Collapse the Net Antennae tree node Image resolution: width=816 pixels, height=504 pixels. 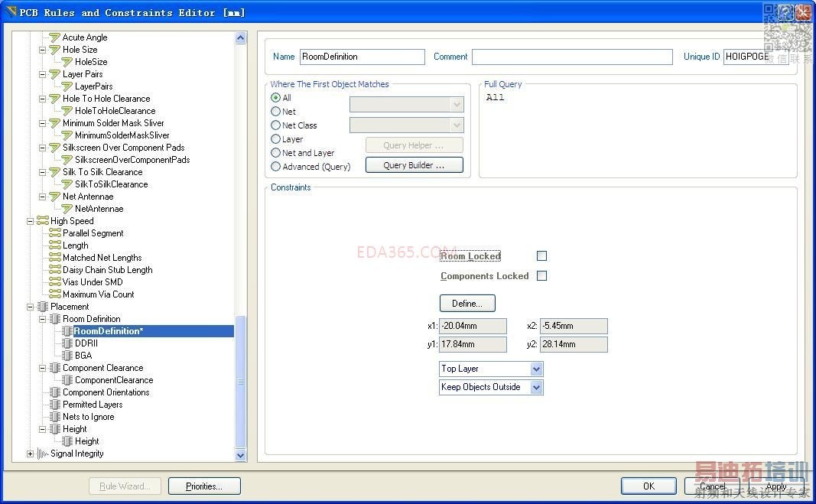[x=43, y=197]
